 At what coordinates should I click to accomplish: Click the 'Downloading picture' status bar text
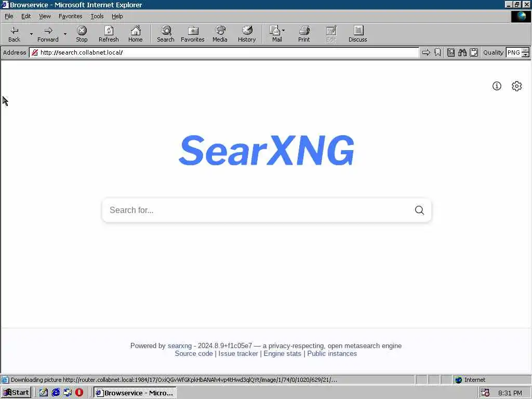(x=174, y=380)
